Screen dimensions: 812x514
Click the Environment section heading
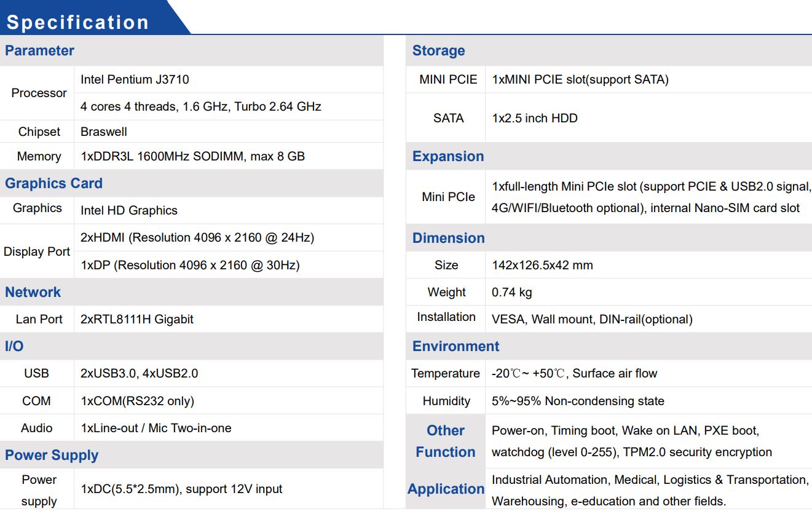coord(455,346)
